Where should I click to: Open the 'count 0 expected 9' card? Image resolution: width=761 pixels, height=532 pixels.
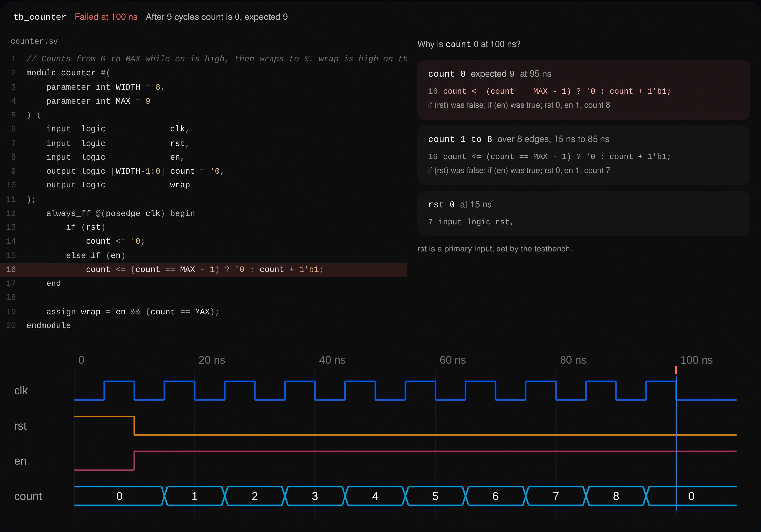point(584,90)
